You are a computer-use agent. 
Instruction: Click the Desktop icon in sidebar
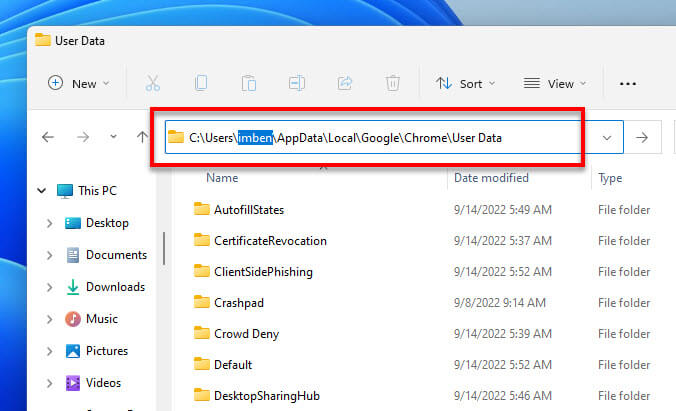tap(72, 223)
